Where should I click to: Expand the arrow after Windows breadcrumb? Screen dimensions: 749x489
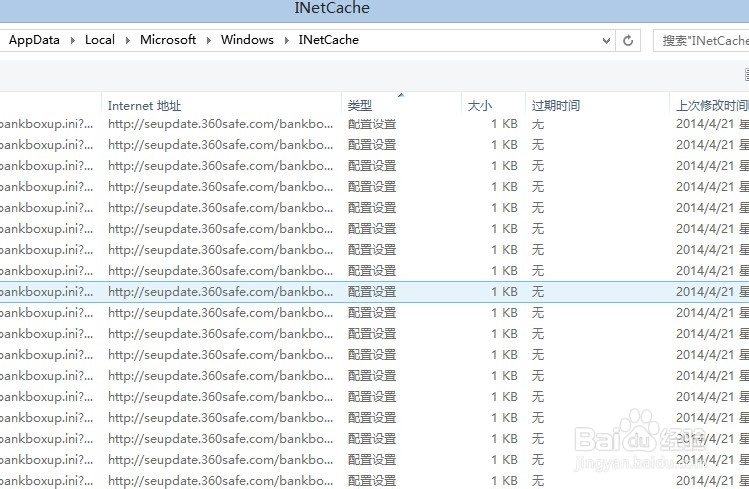287,41
